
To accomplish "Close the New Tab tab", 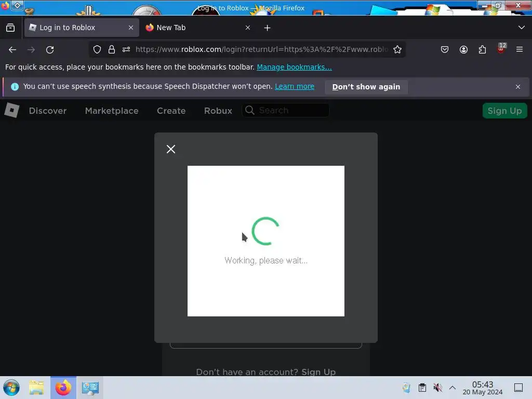I will (x=248, y=28).
